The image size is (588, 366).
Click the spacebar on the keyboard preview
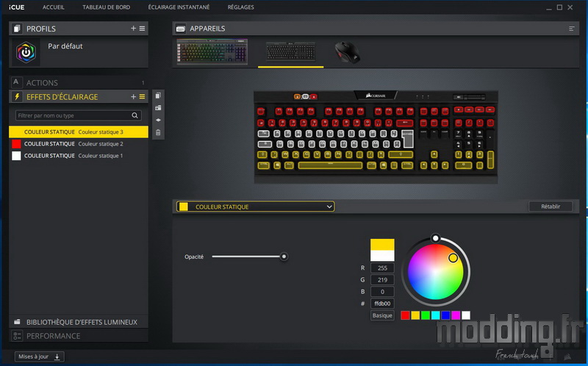tap(330, 165)
